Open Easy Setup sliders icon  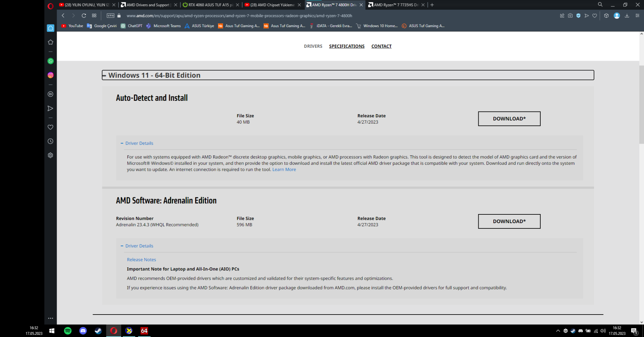[637, 16]
